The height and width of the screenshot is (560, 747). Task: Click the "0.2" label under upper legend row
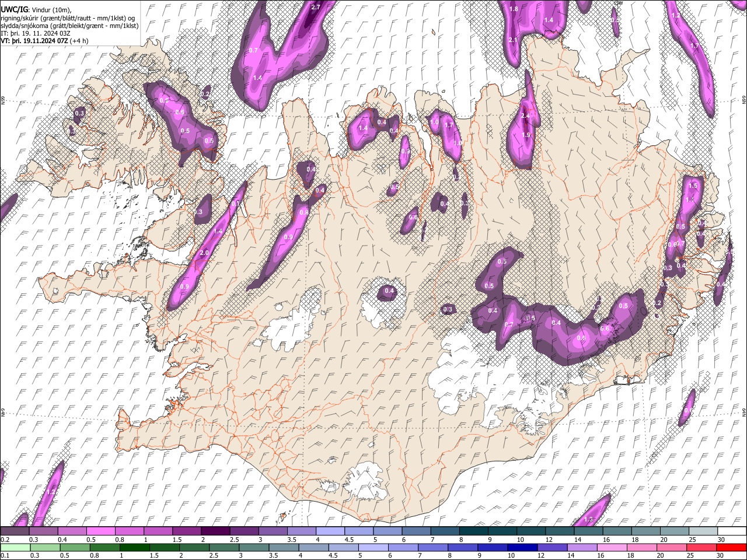[x=5, y=540]
